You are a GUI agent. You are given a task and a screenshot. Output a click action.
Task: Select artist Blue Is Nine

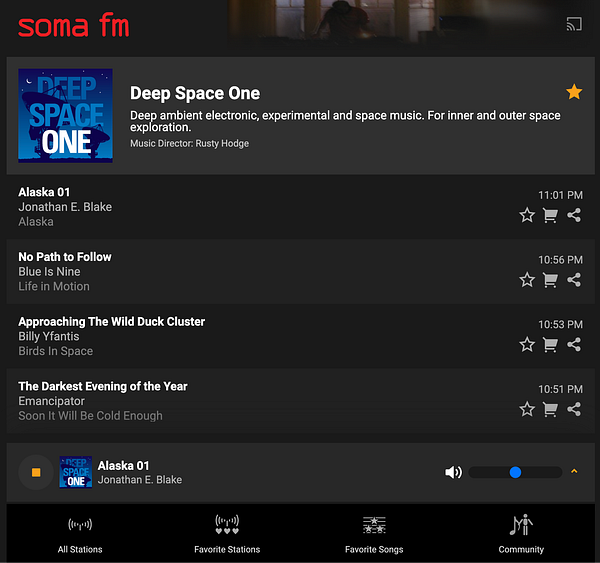coord(49,271)
